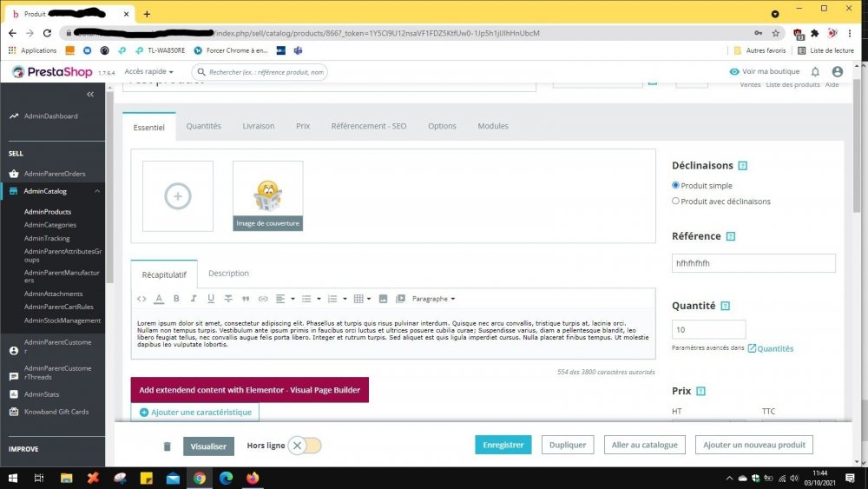Open the user profile avatar icon
868x489 pixels.
(x=837, y=71)
